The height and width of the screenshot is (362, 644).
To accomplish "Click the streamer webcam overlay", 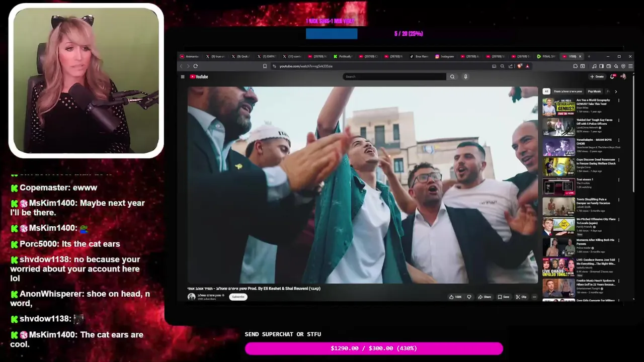I will click(x=86, y=80).
